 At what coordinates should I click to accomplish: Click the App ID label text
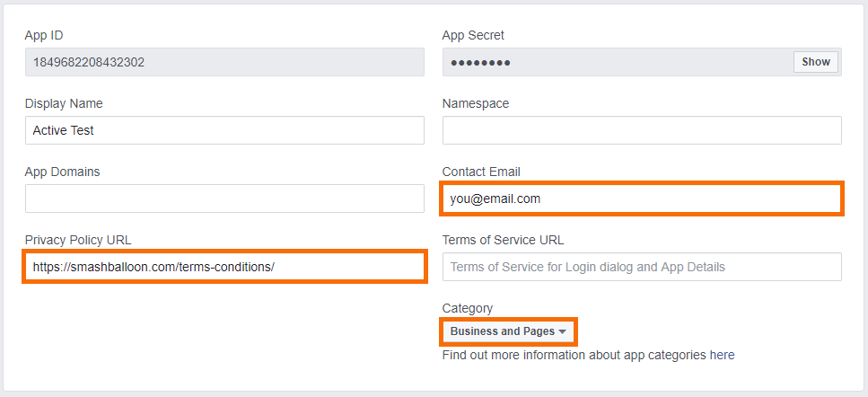pyautogui.click(x=44, y=35)
